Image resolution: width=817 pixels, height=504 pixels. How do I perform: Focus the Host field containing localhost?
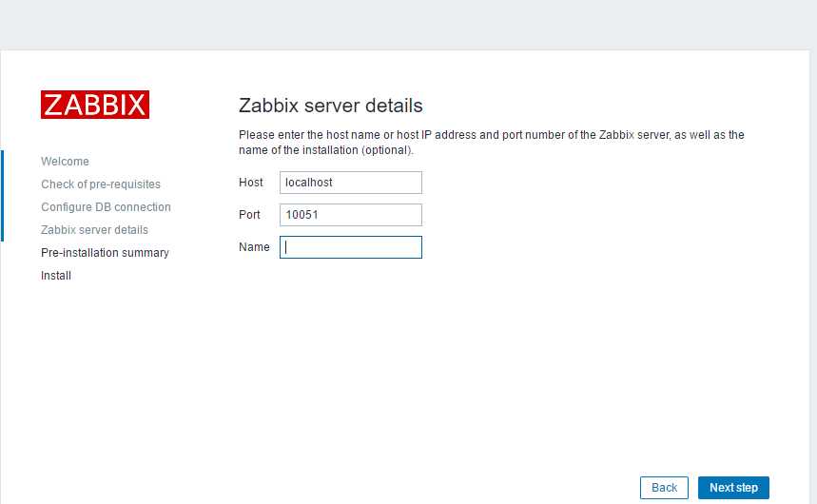(351, 183)
